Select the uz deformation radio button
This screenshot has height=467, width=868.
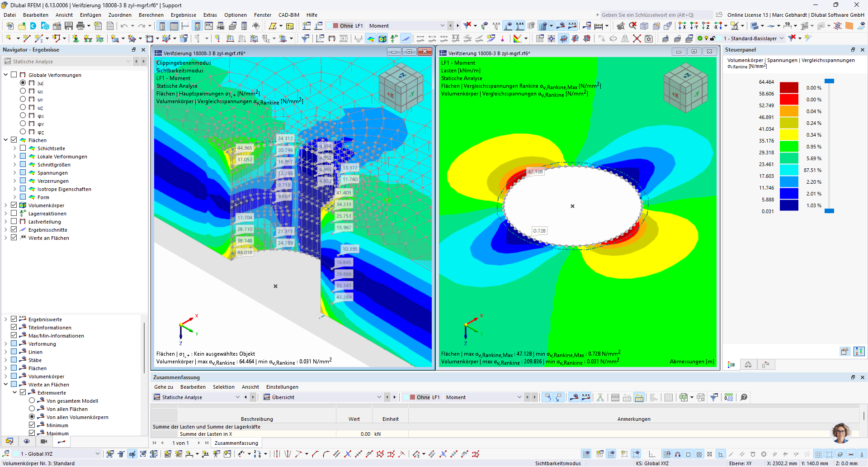(x=23, y=108)
